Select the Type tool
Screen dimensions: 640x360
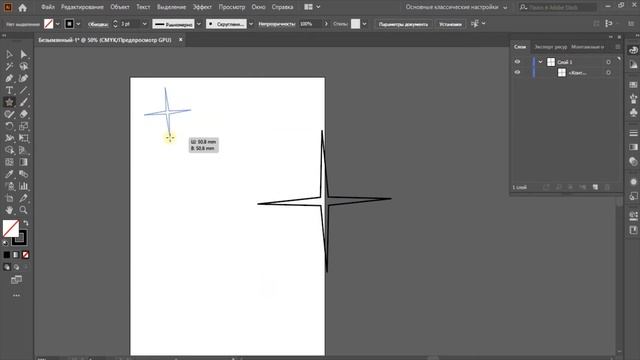point(9,90)
